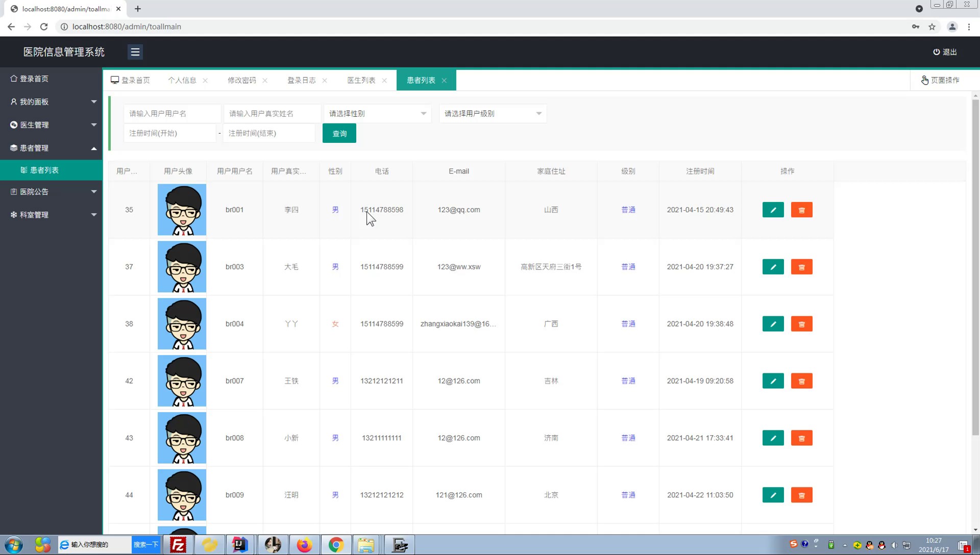Image resolution: width=980 pixels, height=555 pixels.
Task: Edit patient br004 with pencil icon
Action: [773, 324]
